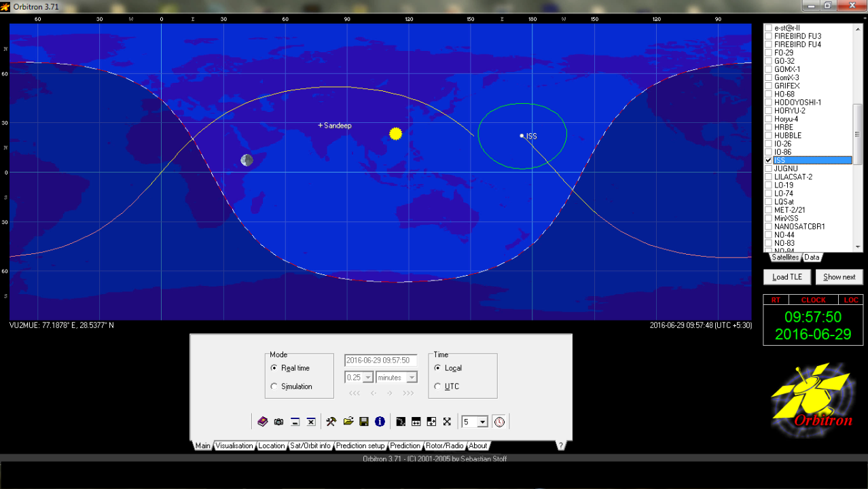868x489 pixels.
Task: Click the blue info icon
Action: [380, 422]
